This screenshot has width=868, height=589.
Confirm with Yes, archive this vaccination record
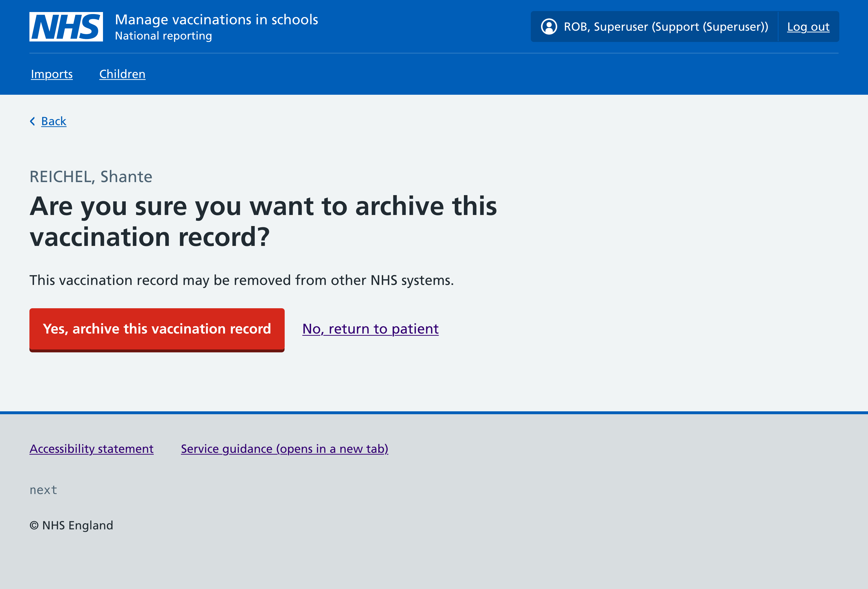click(x=157, y=329)
